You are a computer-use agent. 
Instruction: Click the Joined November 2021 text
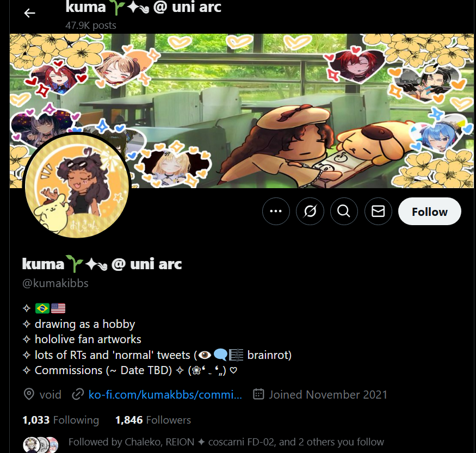click(328, 394)
